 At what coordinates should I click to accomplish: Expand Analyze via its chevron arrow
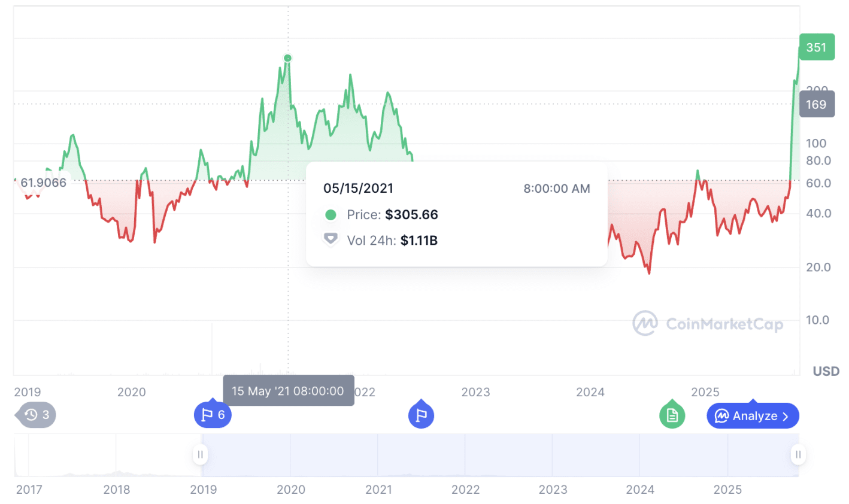click(786, 416)
